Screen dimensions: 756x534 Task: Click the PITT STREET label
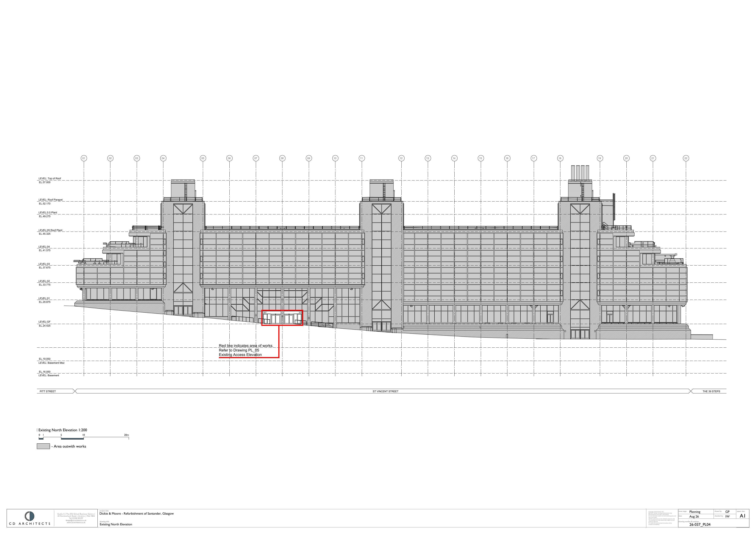click(48, 391)
